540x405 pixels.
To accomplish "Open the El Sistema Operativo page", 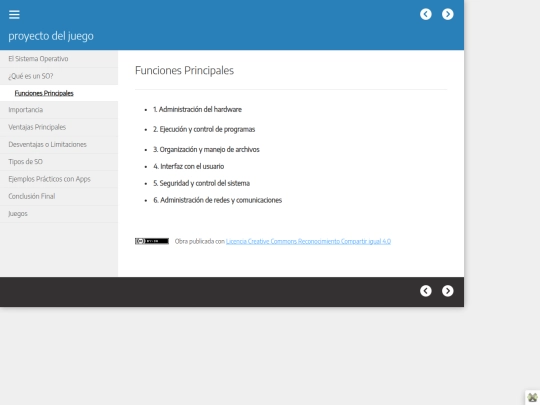I will (59, 59).
